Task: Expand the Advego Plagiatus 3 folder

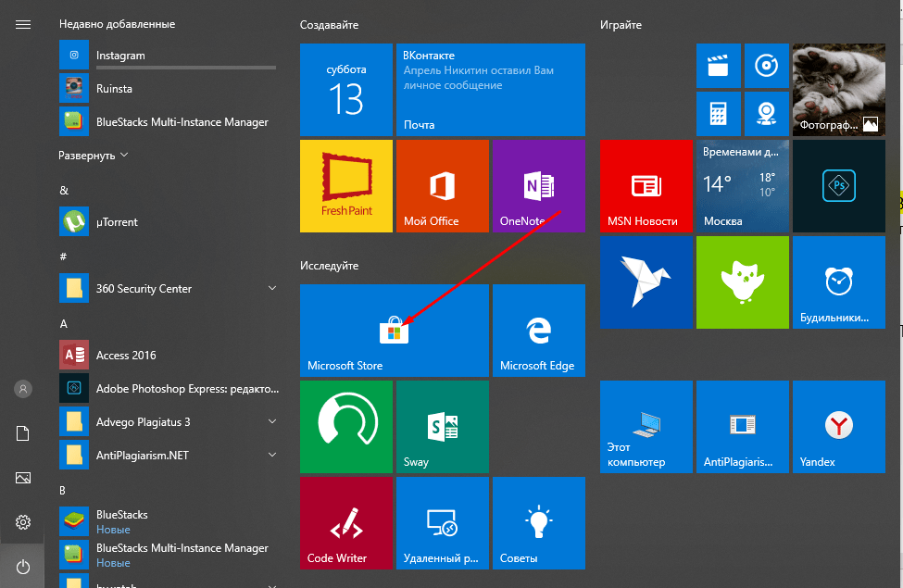Action: 272,421
